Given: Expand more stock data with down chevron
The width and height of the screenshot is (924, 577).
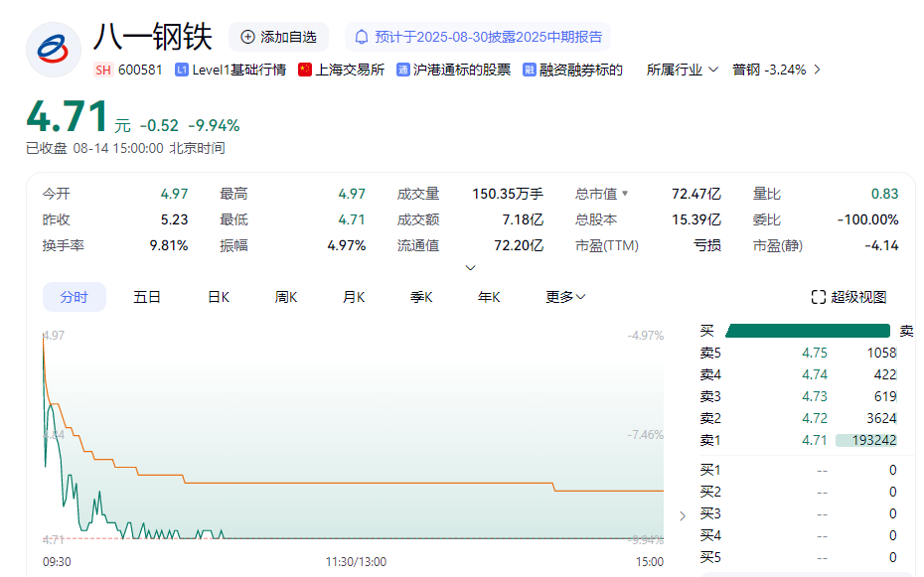Looking at the screenshot, I should pos(471,267).
